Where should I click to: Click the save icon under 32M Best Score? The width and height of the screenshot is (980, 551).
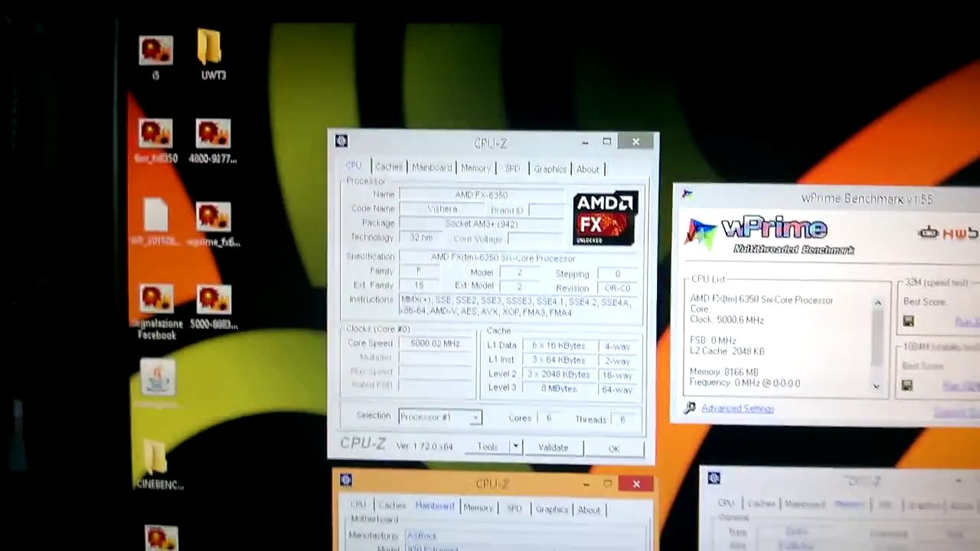click(908, 321)
